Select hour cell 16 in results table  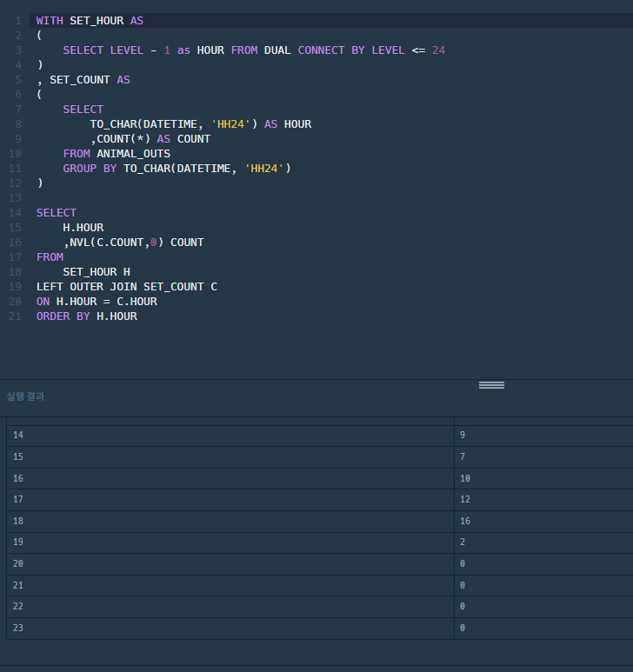[230, 478]
